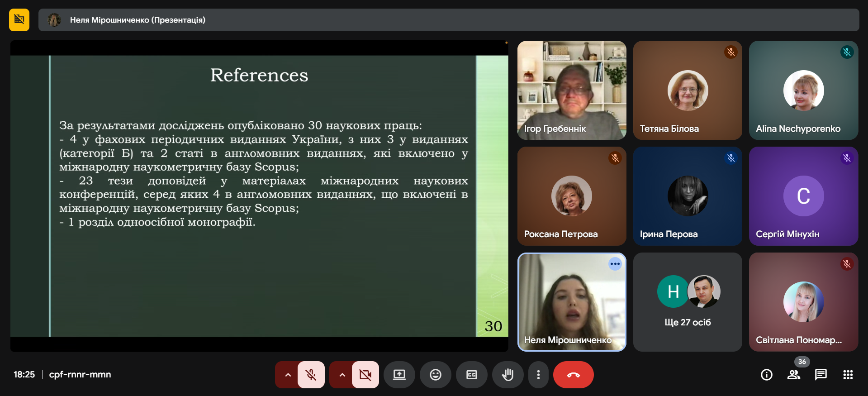Expand video settings chevron beside camera
Viewport: 868px width, 396px height.
[x=342, y=375]
